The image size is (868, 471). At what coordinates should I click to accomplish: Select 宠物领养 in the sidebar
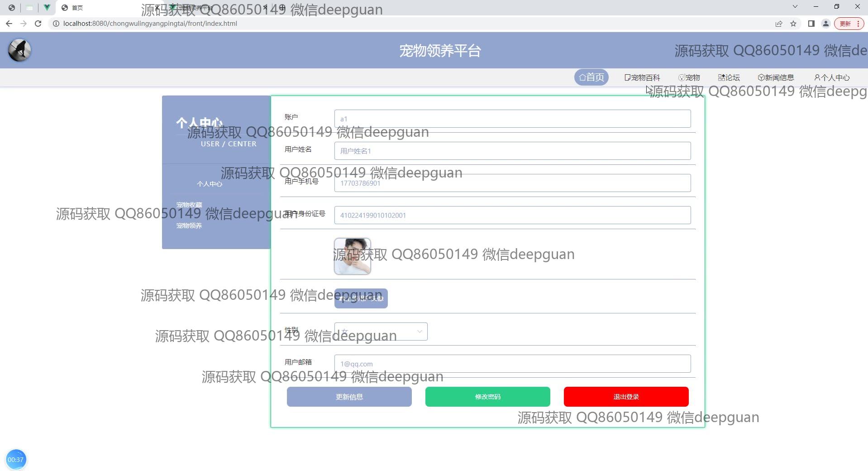(x=189, y=226)
